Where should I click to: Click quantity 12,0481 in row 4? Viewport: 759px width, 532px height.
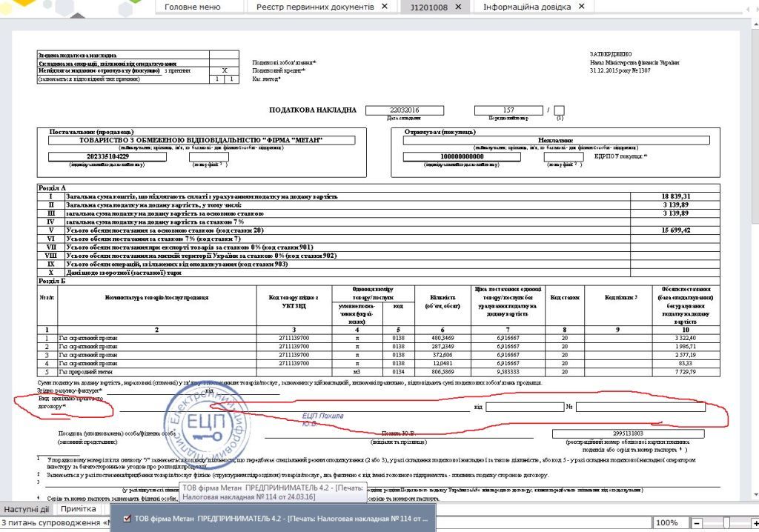(x=443, y=364)
